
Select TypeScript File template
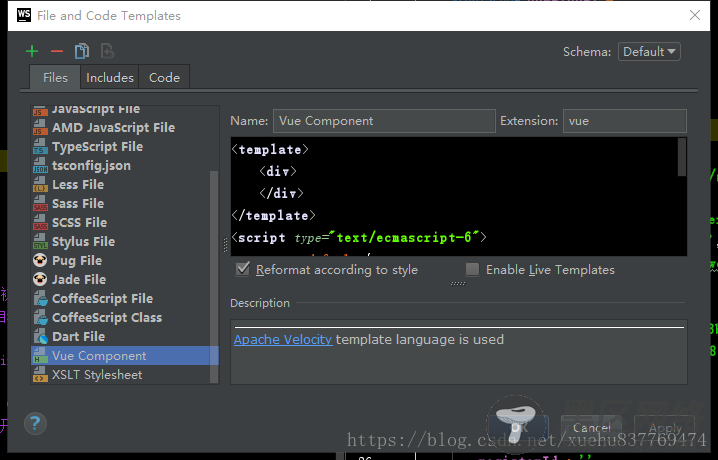tap(125, 146)
